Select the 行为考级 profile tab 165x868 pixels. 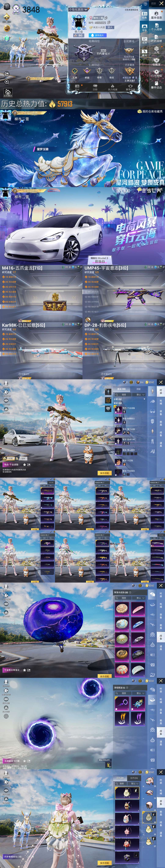(x=157, y=73)
